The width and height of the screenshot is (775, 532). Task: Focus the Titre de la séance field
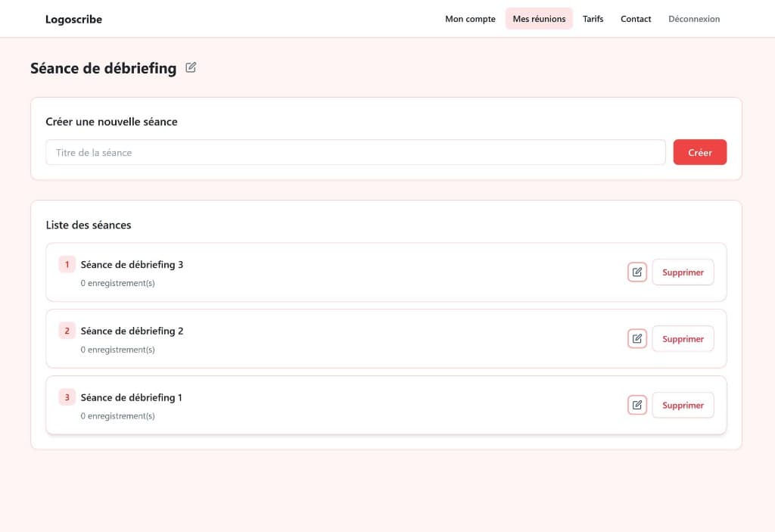point(355,152)
